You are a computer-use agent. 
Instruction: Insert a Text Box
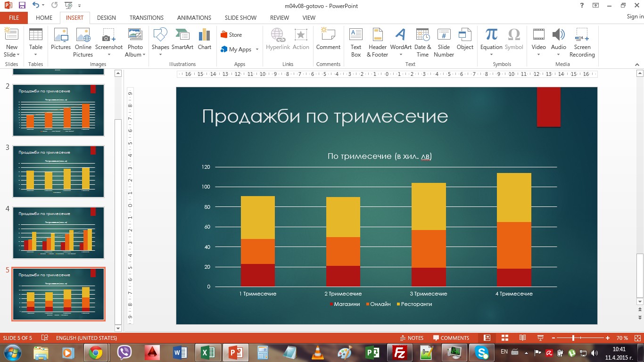(356, 42)
